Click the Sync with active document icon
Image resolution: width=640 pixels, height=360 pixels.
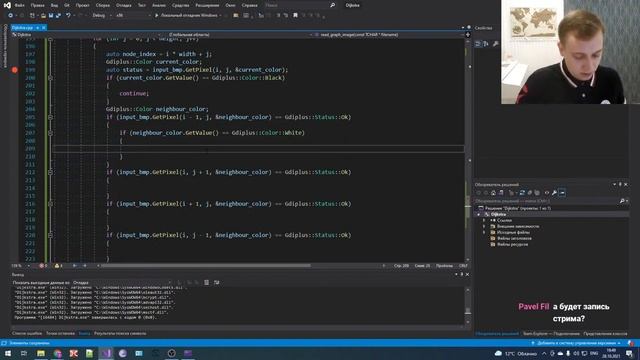pyautogui.click(x=522, y=193)
